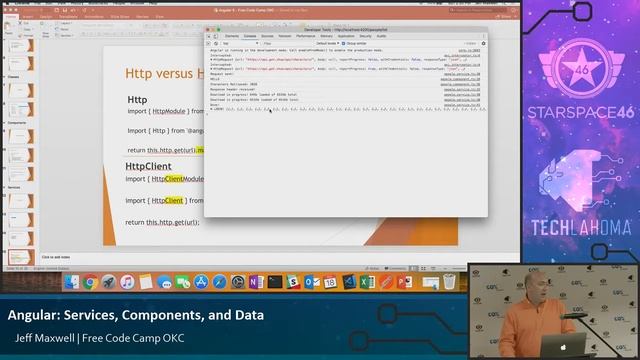Click the DevTools inspect element icon

click(209, 36)
